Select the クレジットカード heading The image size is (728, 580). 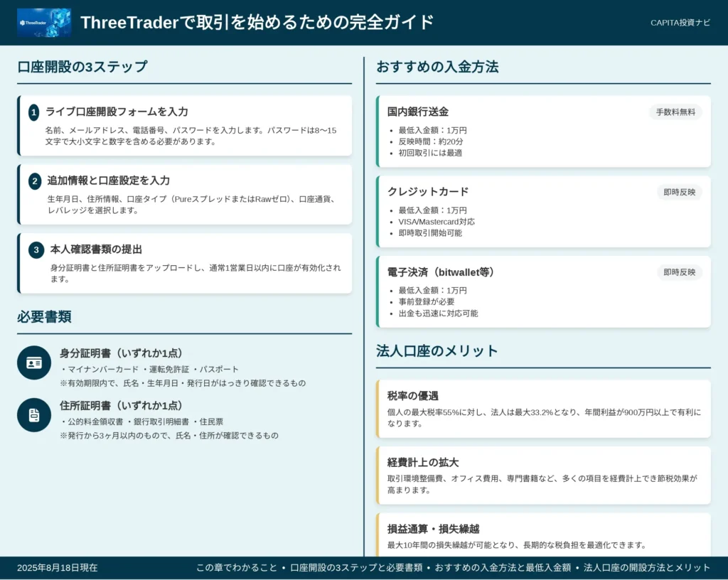tap(428, 192)
